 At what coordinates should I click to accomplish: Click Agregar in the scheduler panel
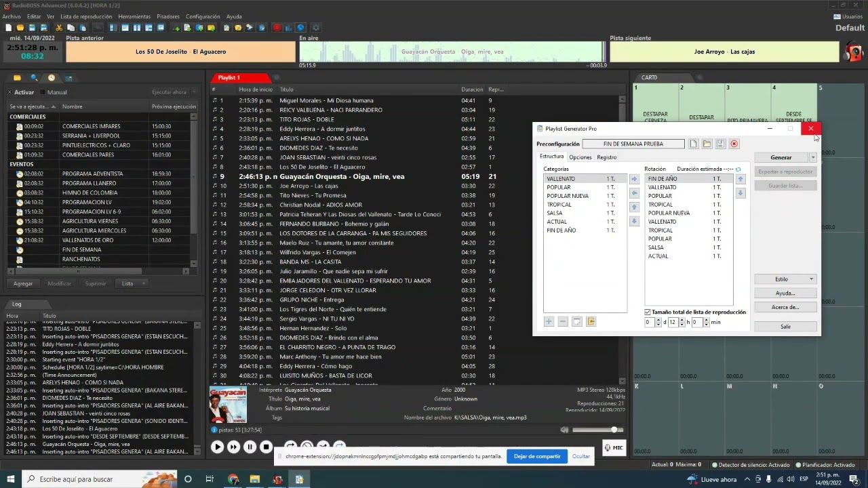(23, 283)
